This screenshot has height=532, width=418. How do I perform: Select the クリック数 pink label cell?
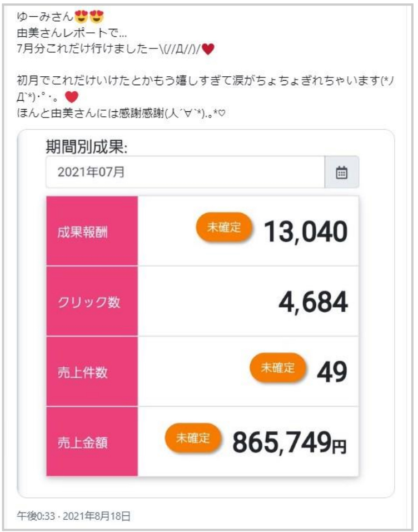[92, 301]
